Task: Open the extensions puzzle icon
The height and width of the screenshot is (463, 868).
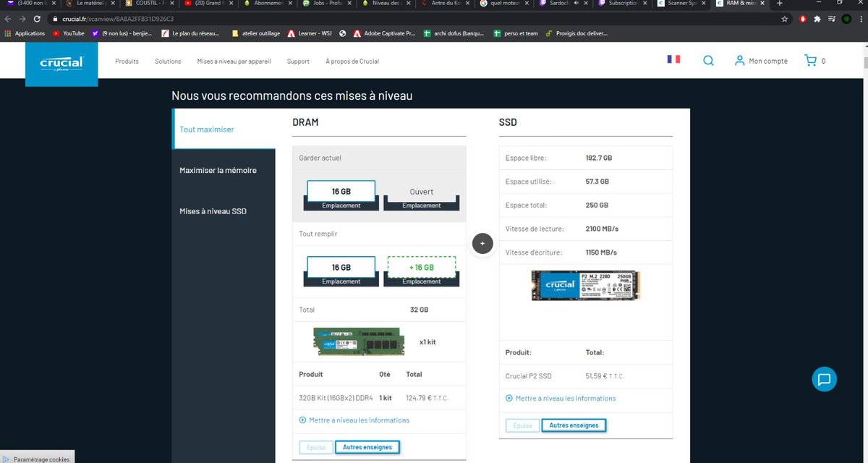Action: (817, 19)
